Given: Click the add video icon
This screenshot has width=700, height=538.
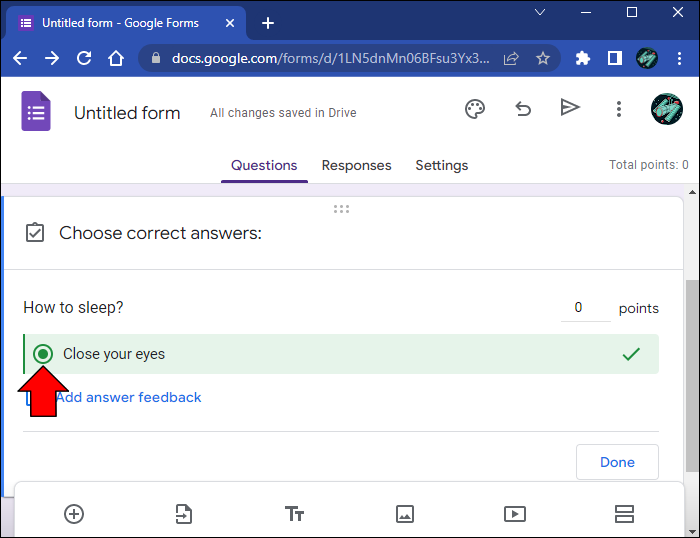Looking at the screenshot, I should coord(514,514).
